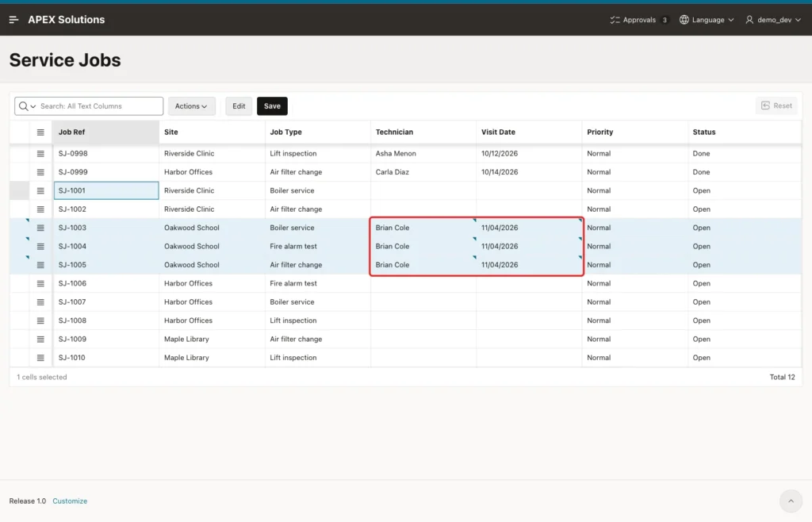Image resolution: width=812 pixels, height=522 pixels.
Task: Open row actions menu for SJ-0998
Action: pyautogui.click(x=40, y=154)
